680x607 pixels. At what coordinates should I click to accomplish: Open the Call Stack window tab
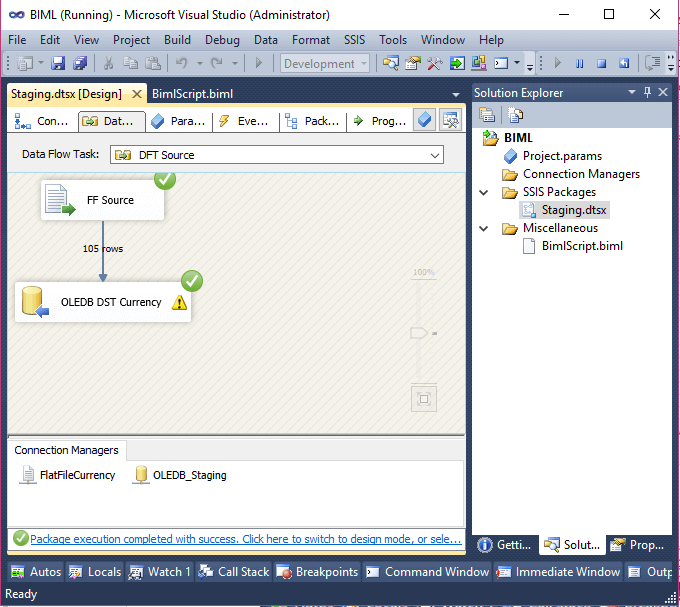tap(233, 572)
